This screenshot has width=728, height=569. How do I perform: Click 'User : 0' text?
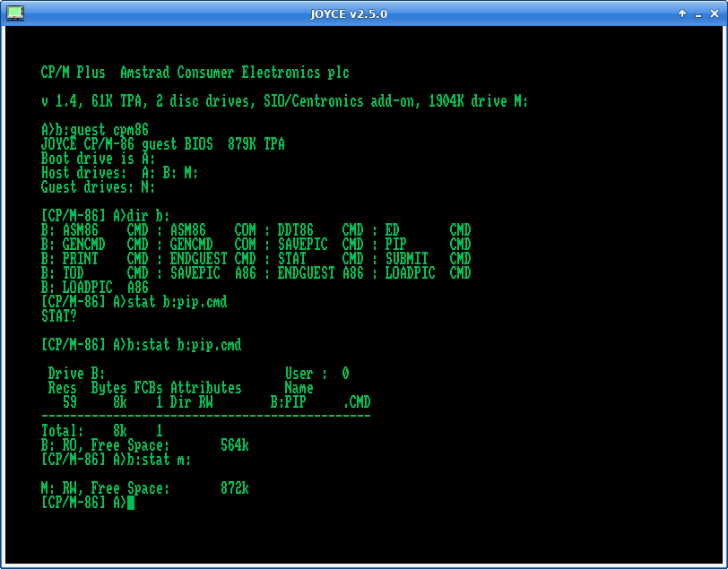click(317, 374)
